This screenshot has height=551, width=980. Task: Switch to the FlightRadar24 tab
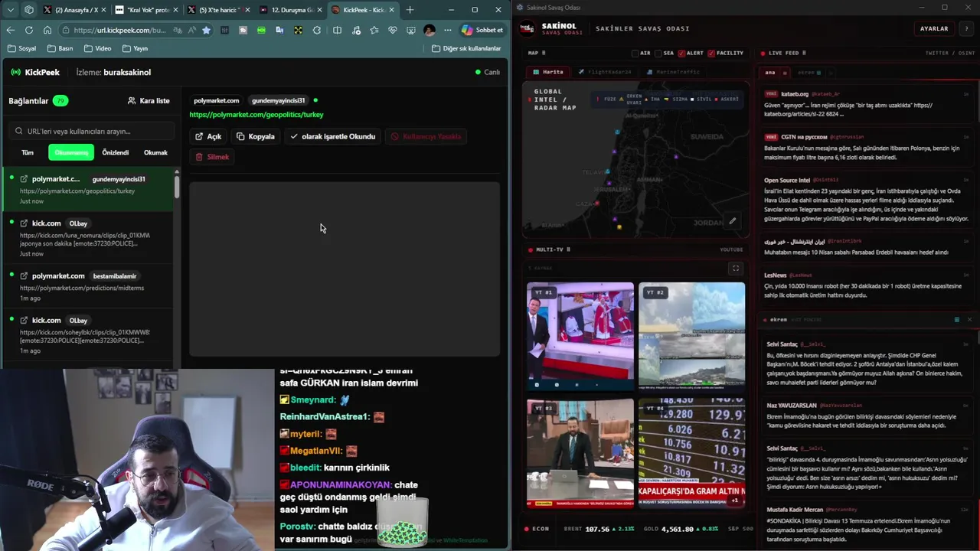pyautogui.click(x=605, y=72)
